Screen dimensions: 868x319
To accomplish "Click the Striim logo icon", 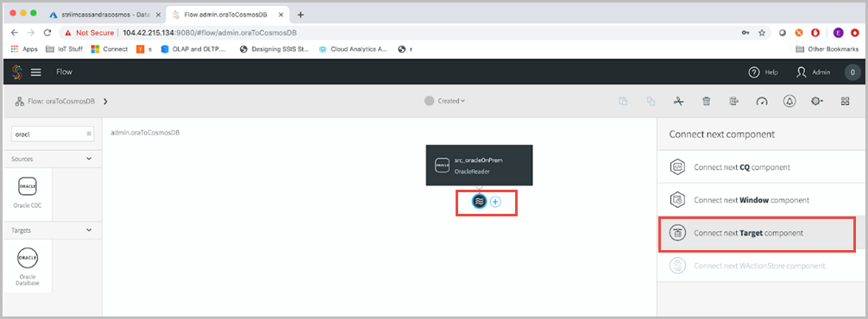I will pyautogui.click(x=16, y=72).
